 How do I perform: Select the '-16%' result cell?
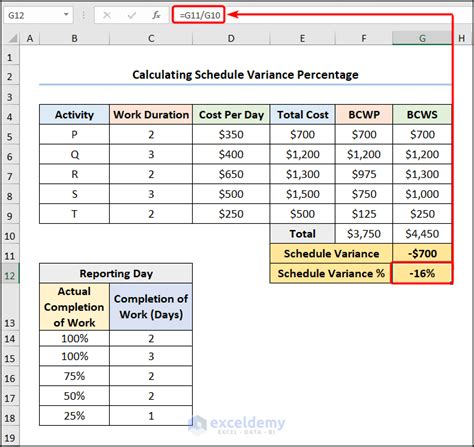coord(422,273)
